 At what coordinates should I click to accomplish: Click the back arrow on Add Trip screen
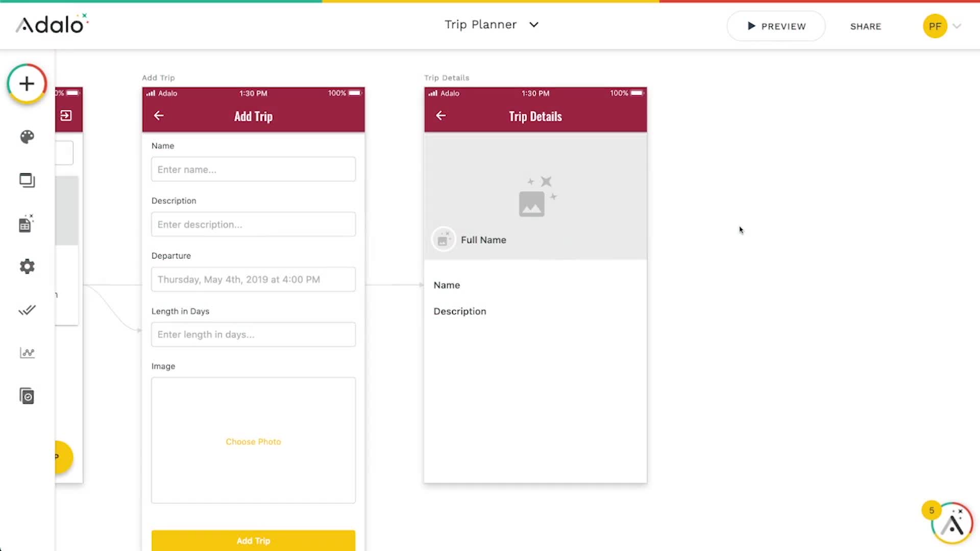159,116
